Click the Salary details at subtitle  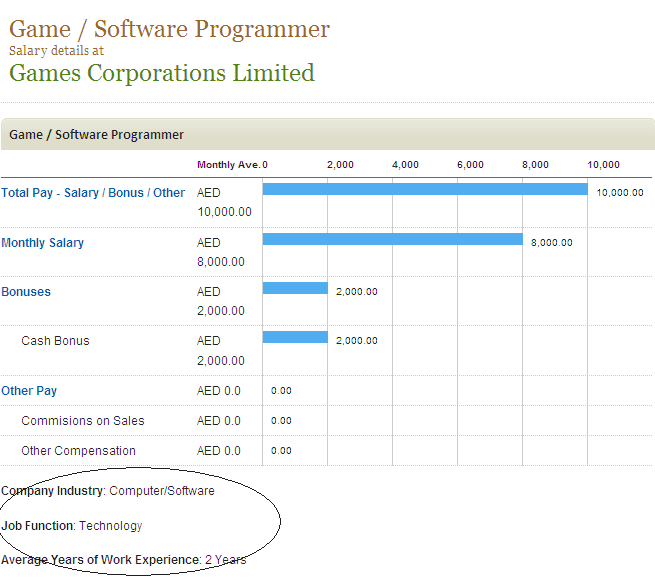click(x=56, y=51)
